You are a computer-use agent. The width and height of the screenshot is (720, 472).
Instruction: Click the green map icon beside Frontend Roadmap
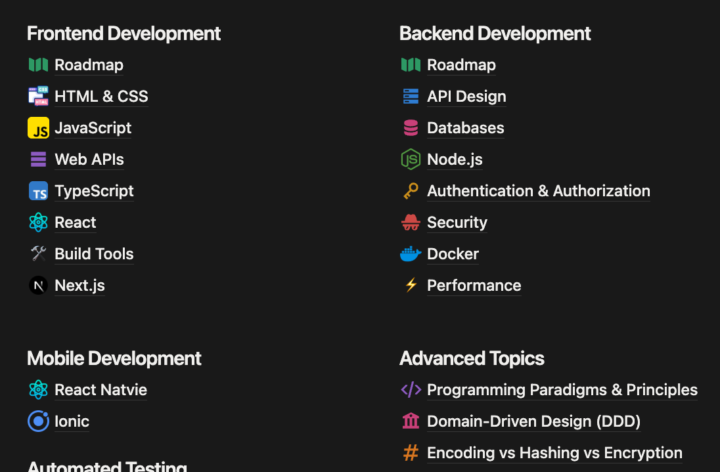click(38, 65)
